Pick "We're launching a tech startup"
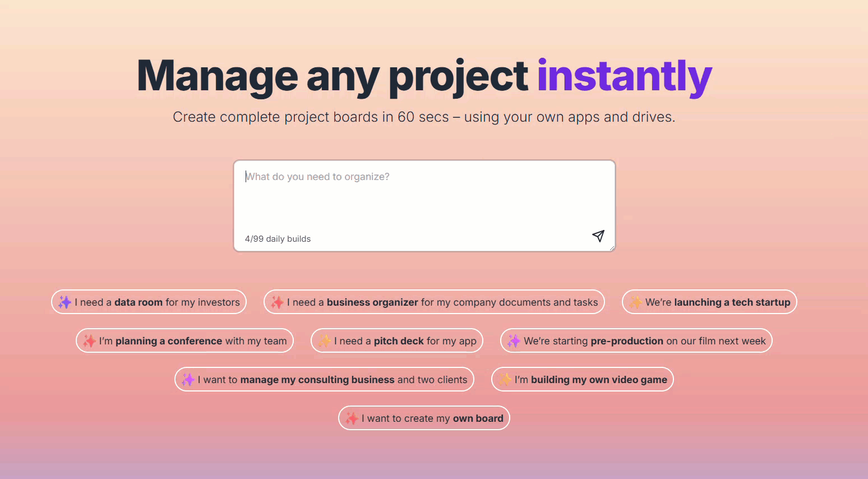This screenshot has width=868, height=479. click(717, 302)
